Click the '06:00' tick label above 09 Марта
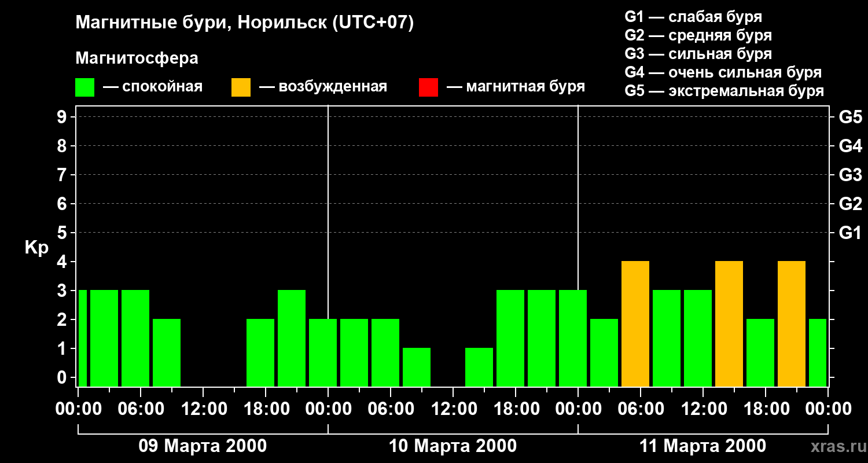Screen dimensions: 868x463 pos(140,409)
